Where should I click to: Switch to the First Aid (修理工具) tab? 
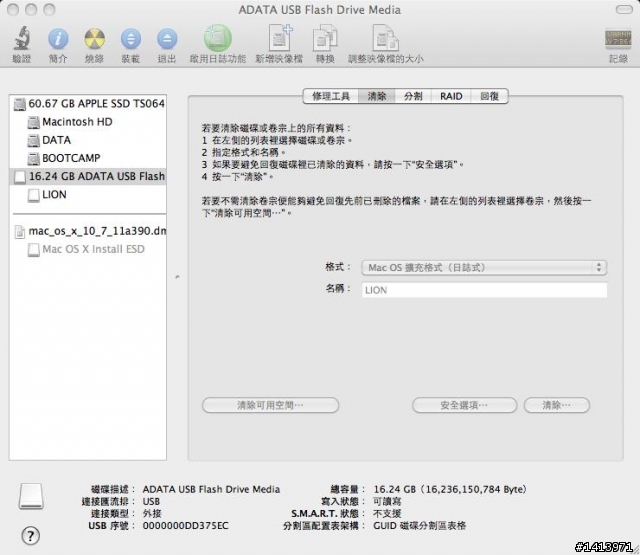331,96
